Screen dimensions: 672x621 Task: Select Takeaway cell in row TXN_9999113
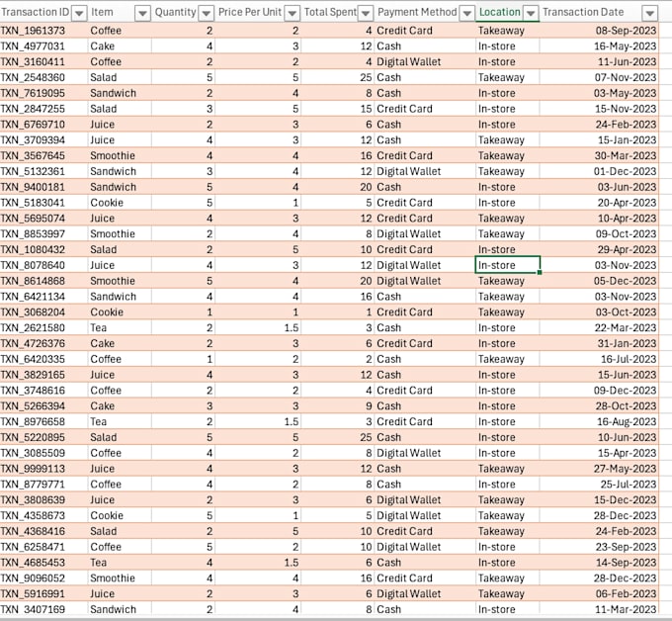507,469
